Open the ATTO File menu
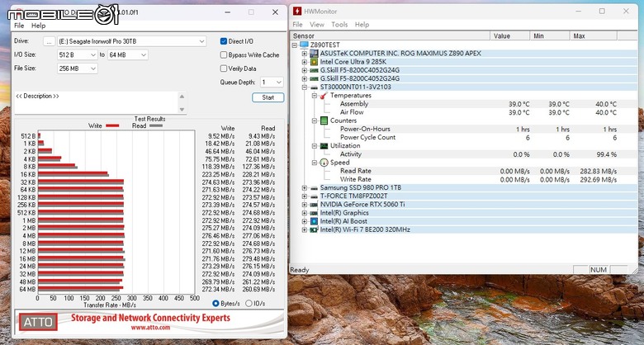Viewport: 644px width, 345px height. [x=19, y=26]
